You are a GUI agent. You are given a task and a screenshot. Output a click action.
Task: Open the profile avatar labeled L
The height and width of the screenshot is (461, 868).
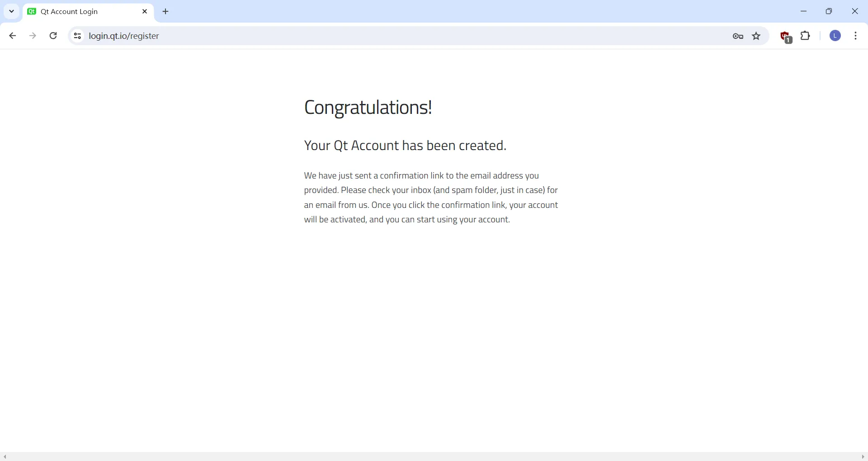pos(836,36)
